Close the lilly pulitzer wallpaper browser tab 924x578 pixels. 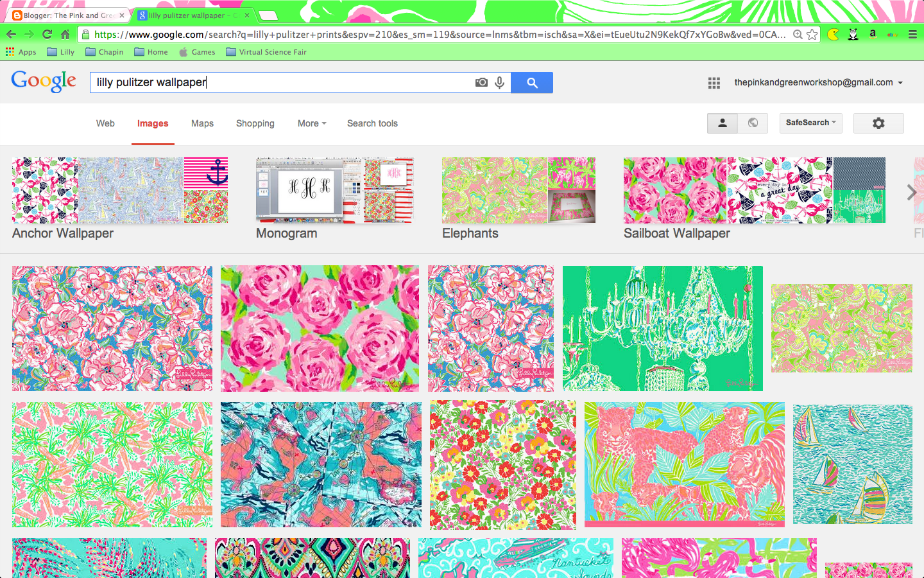point(246,15)
